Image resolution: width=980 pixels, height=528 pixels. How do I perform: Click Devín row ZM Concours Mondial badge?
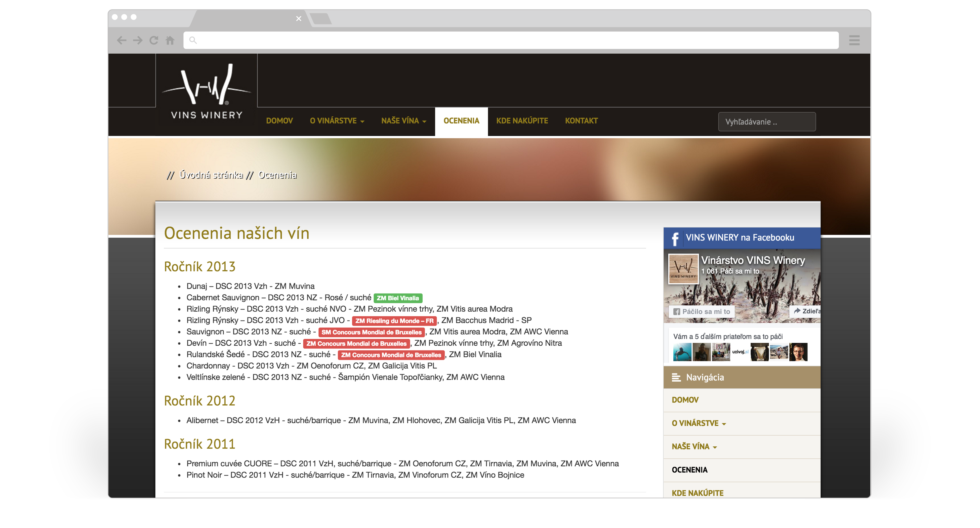pyautogui.click(x=356, y=344)
